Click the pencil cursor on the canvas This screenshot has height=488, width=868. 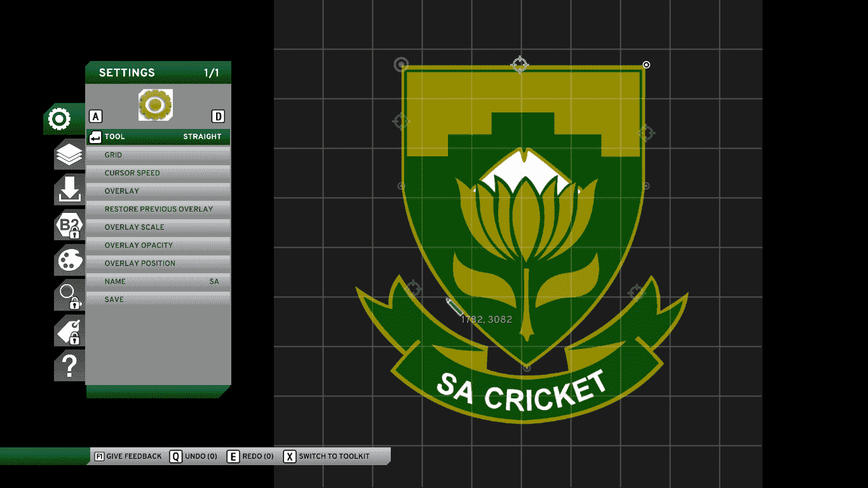pyautogui.click(x=454, y=306)
